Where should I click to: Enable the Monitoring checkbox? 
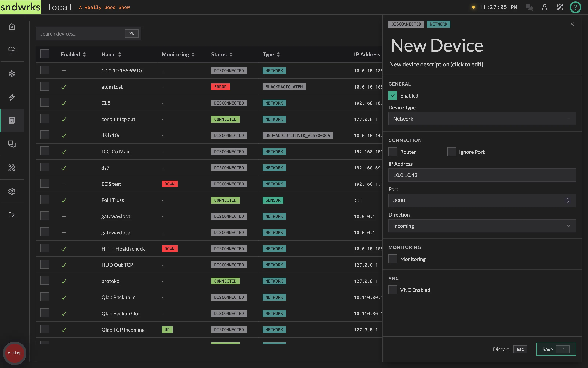pyautogui.click(x=393, y=259)
